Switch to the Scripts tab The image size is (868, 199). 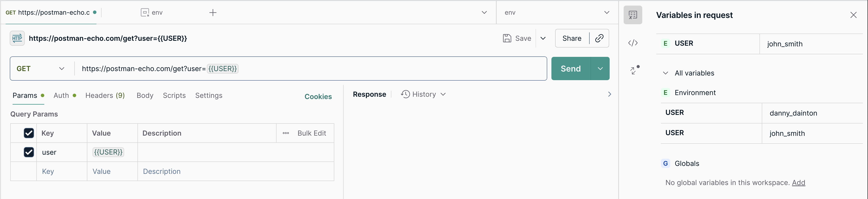174,96
